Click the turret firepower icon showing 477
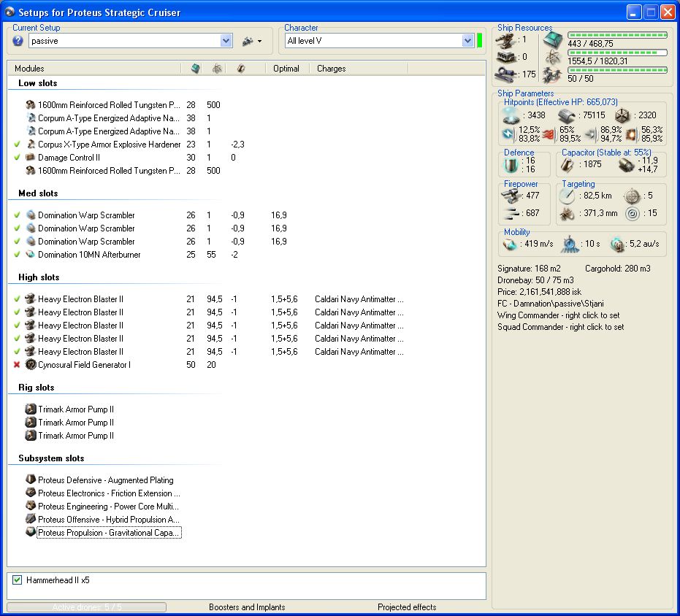The width and height of the screenshot is (680, 616). pos(511,196)
